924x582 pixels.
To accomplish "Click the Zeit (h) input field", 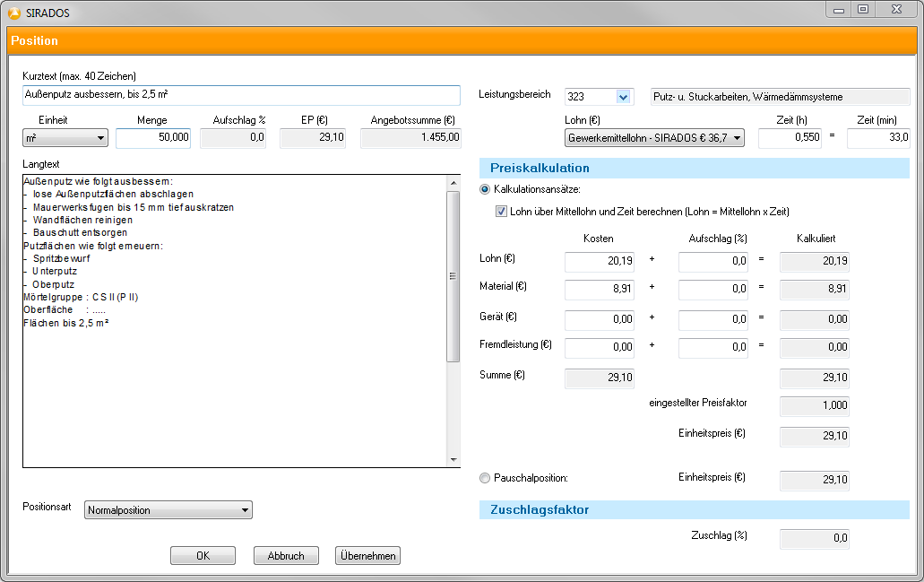I will pyautogui.click(x=789, y=138).
